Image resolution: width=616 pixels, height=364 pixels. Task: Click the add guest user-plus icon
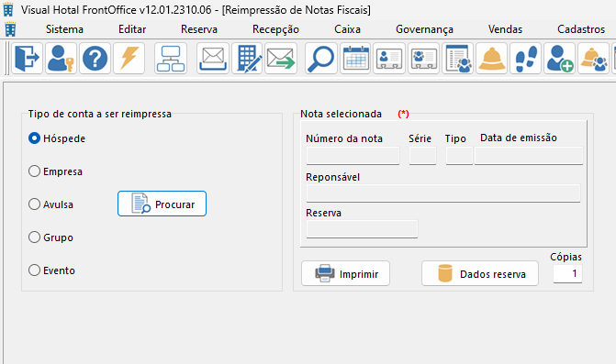point(559,59)
